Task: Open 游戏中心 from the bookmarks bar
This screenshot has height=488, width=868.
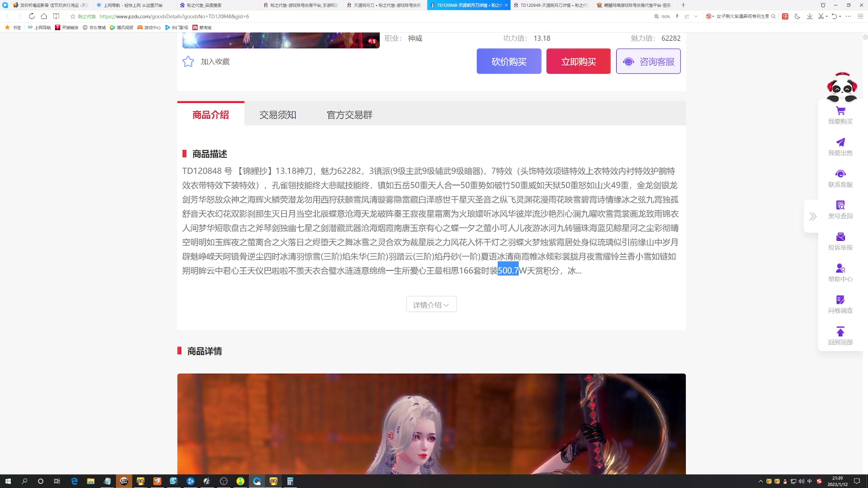Action: pos(151,27)
